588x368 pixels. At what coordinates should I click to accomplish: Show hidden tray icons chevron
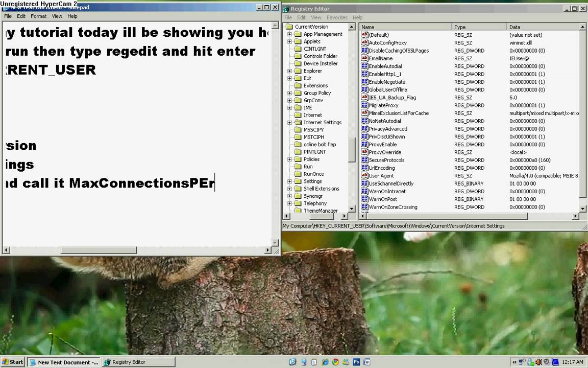(514, 362)
